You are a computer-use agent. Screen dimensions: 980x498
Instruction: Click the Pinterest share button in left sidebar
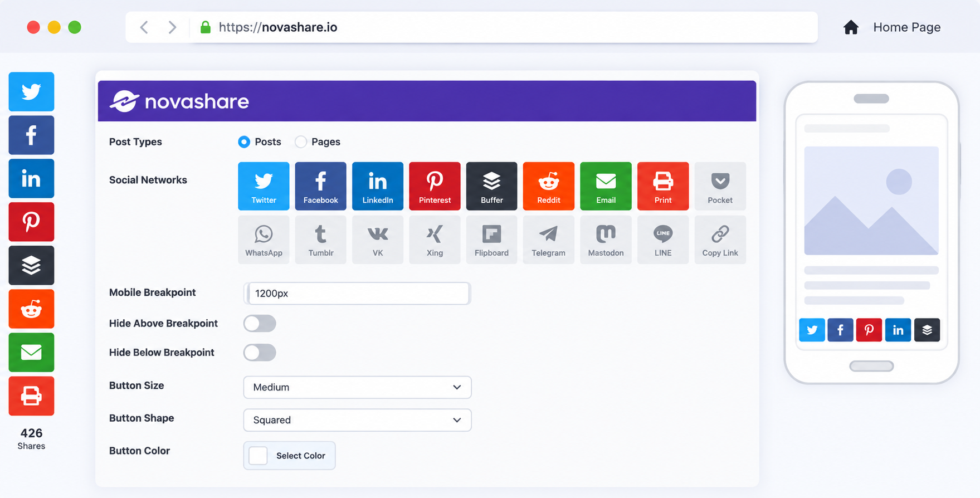coord(31,222)
